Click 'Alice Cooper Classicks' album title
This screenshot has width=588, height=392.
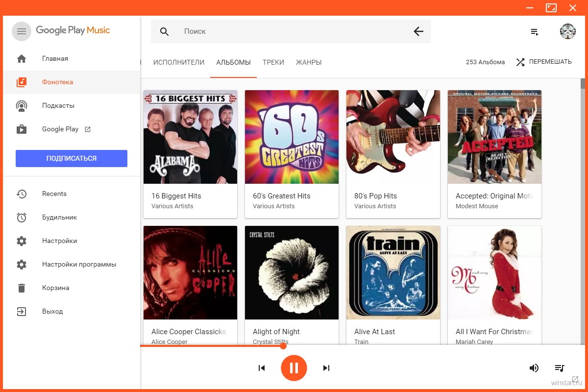click(x=189, y=332)
